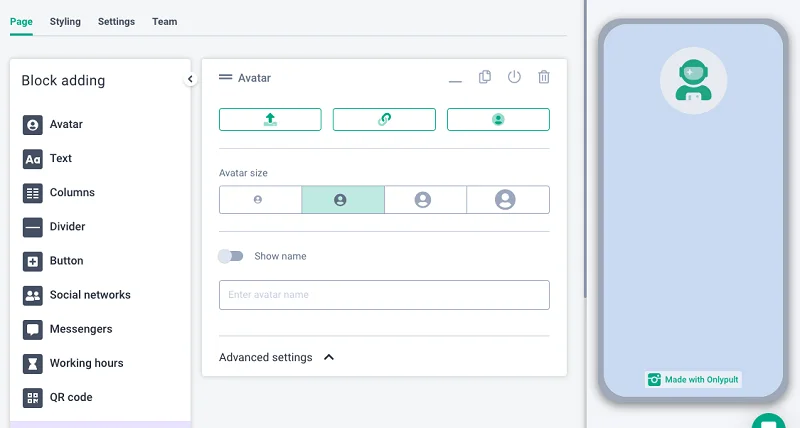
Task: Add a Social networks block
Action: coord(89,295)
